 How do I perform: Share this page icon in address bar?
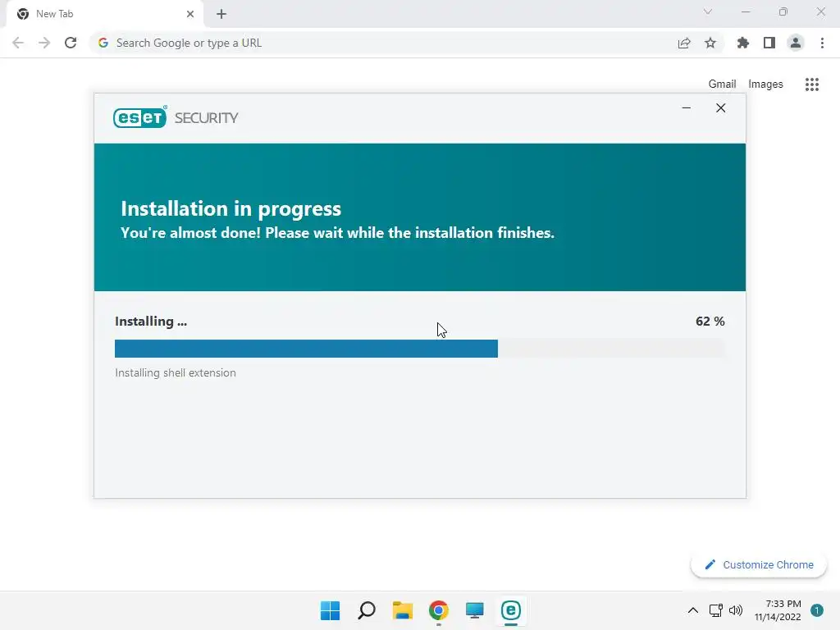pos(684,43)
